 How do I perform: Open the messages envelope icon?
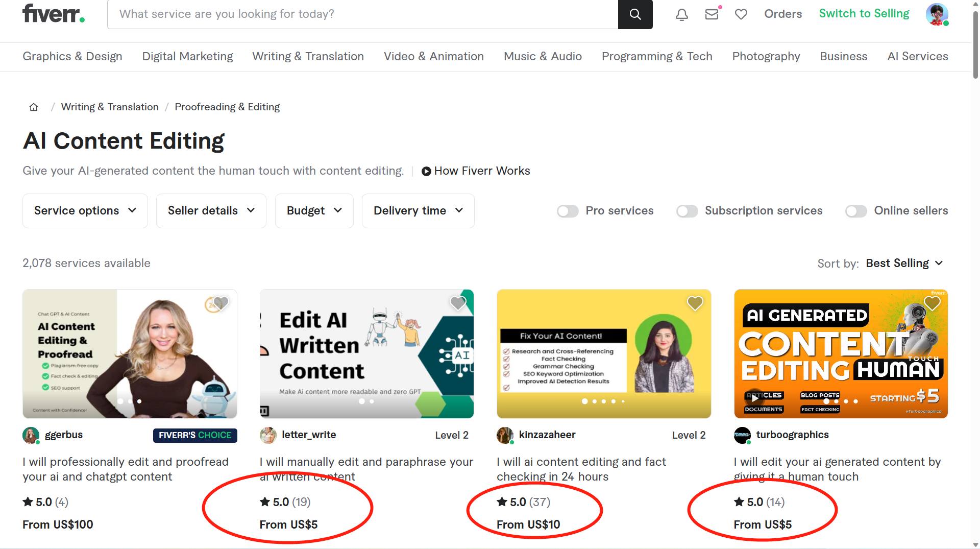[x=712, y=14]
